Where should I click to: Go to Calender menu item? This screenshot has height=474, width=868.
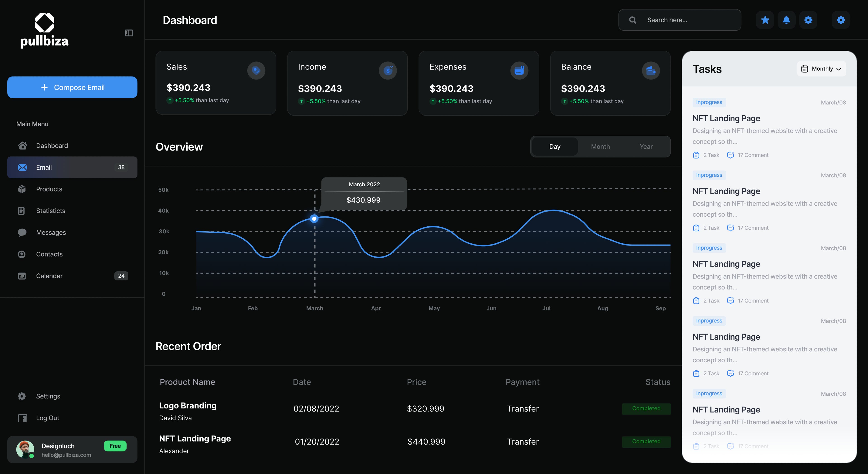pos(49,276)
